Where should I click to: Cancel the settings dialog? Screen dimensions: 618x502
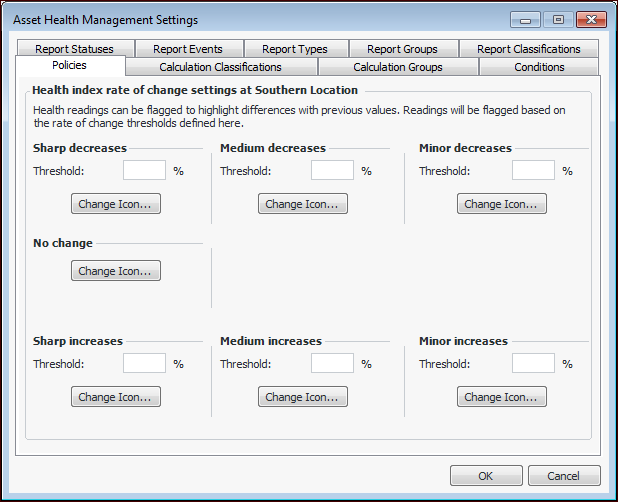tap(564, 476)
